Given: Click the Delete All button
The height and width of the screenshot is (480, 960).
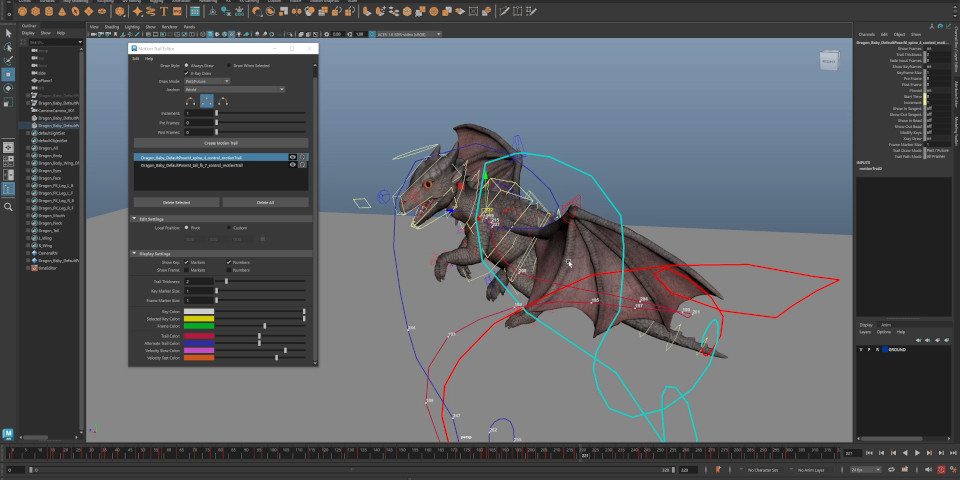Looking at the screenshot, I should point(265,202).
